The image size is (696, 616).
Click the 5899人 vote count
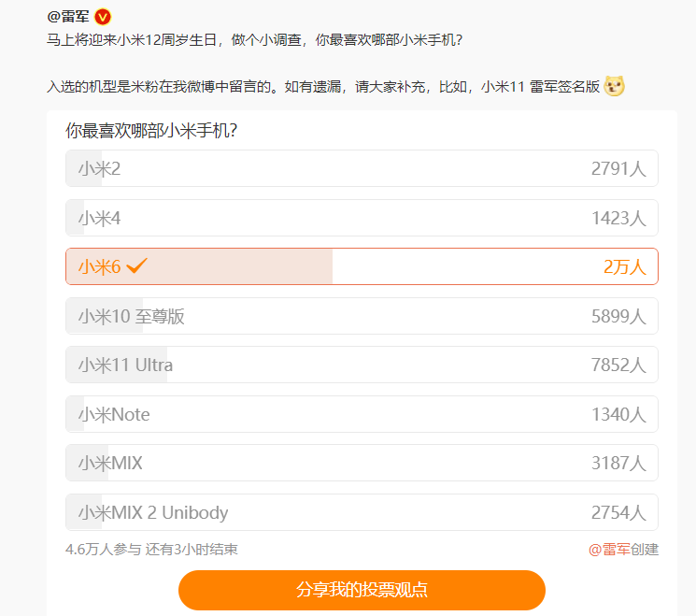618,316
